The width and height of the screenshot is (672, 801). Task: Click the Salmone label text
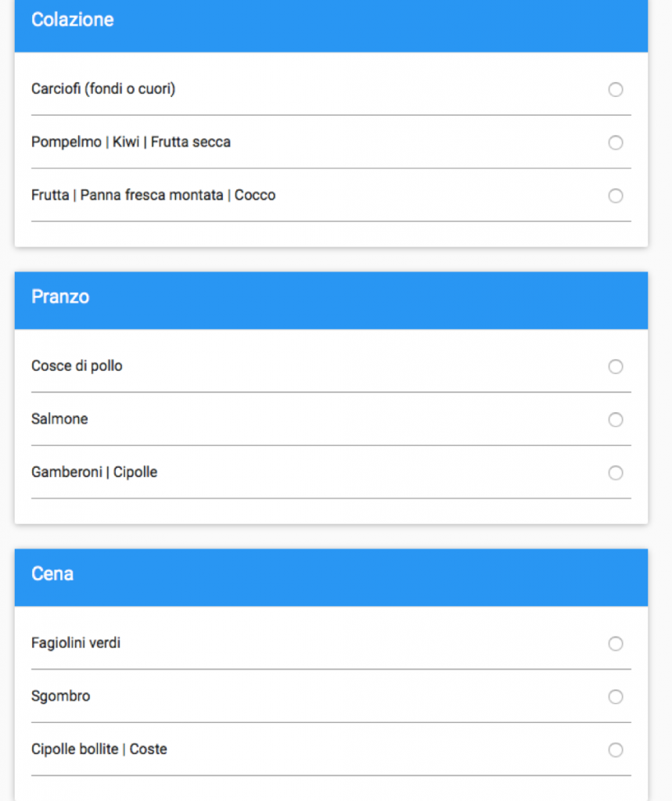pos(59,419)
